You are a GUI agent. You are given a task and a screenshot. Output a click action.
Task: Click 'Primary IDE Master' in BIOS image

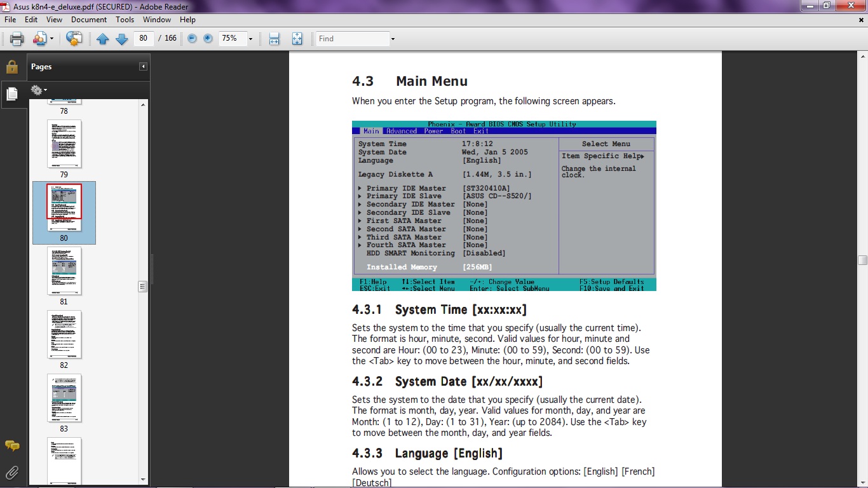tap(406, 188)
